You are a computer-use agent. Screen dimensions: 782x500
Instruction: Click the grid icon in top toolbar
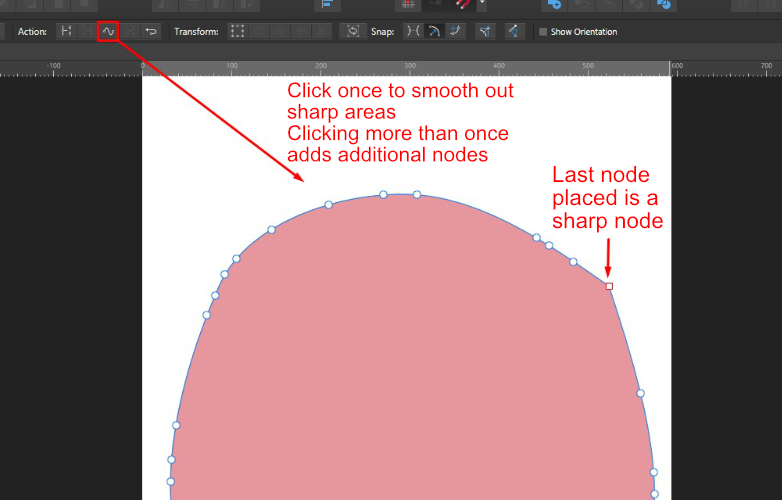coord(408,4)
